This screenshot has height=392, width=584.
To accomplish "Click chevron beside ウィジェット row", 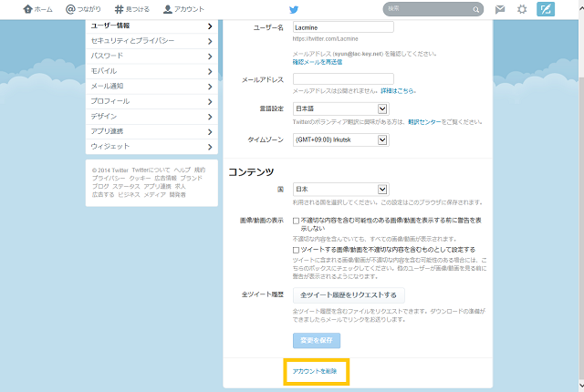I will pos(210,147).
